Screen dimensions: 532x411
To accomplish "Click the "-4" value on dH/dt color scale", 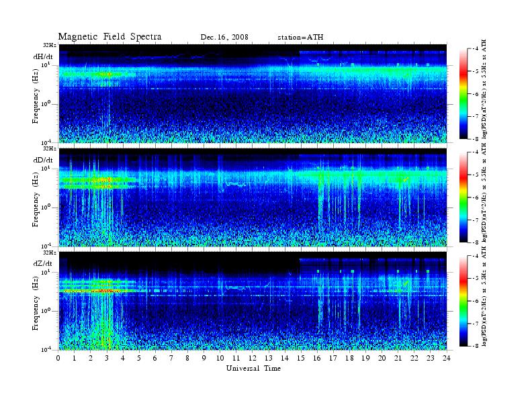I will pos(476,49).
